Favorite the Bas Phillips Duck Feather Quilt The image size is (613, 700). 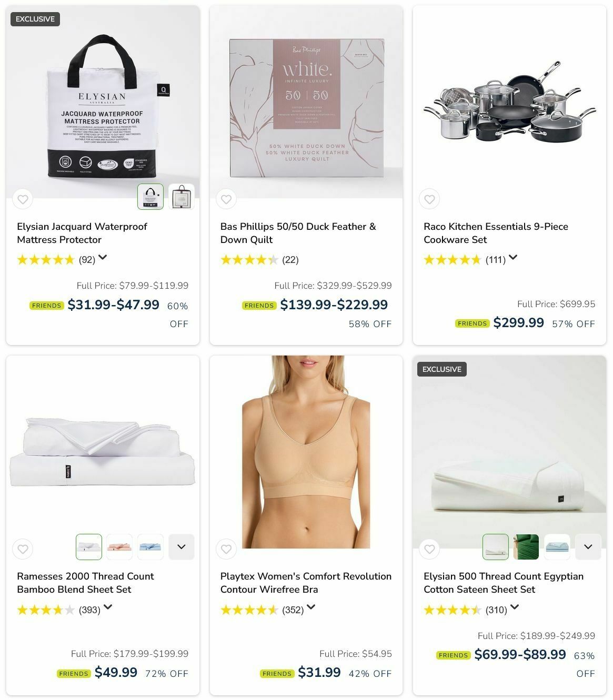click(x=226, y=199)
